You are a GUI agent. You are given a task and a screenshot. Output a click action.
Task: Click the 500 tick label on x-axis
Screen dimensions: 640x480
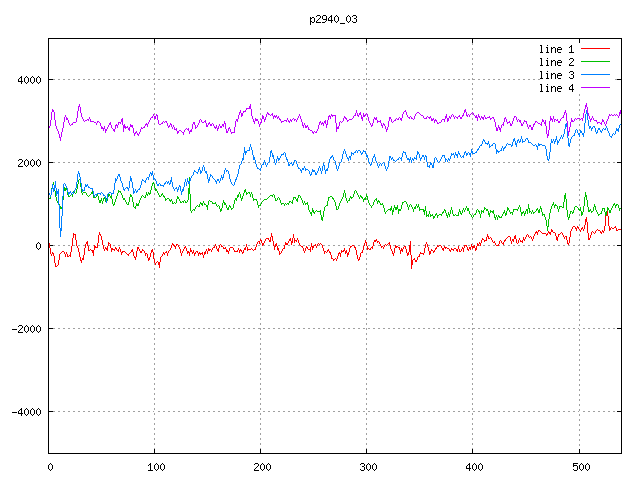coord(579,466)
